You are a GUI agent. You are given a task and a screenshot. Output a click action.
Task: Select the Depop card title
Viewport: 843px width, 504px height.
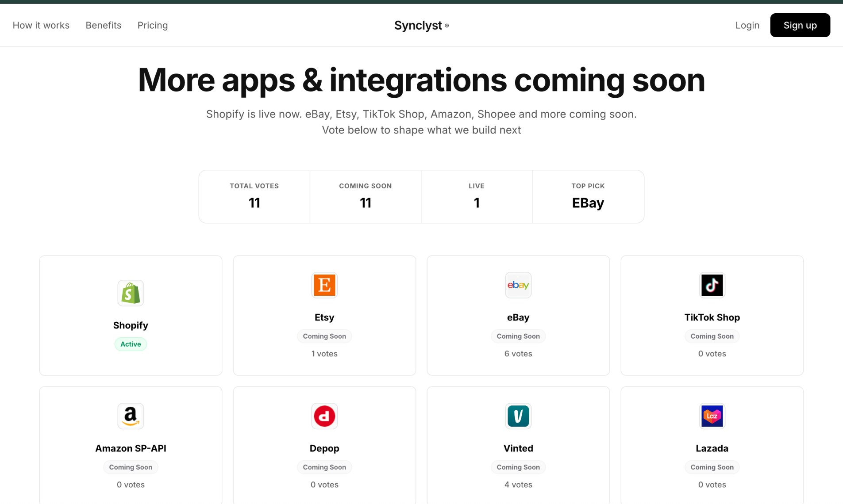coord(324,448)
